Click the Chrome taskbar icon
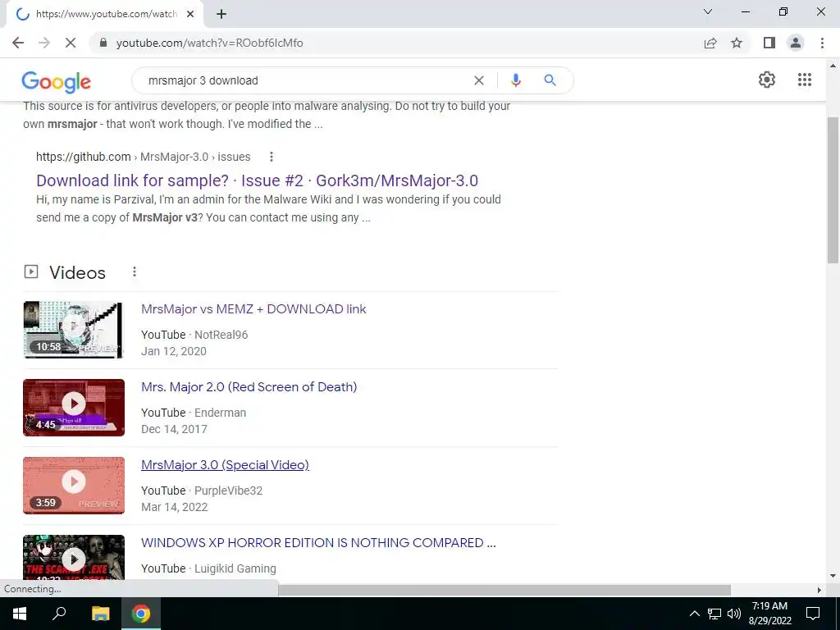The height and width of the screenshot is (630, 840). [x=141, y=614]
